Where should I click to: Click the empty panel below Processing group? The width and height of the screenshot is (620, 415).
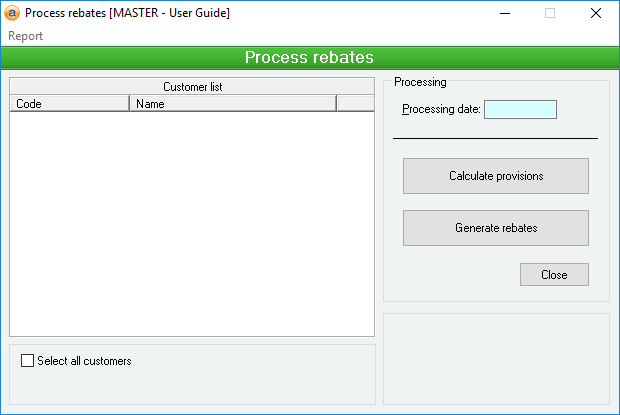click(x=496, y=358)
